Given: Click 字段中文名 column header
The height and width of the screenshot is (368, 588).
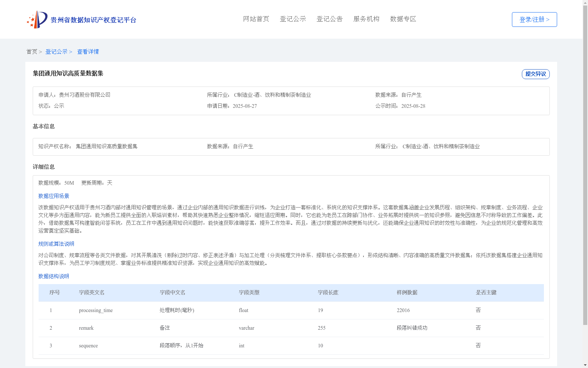Looking at the screenshot, I should pyautogui.click(x=172, y=293).
